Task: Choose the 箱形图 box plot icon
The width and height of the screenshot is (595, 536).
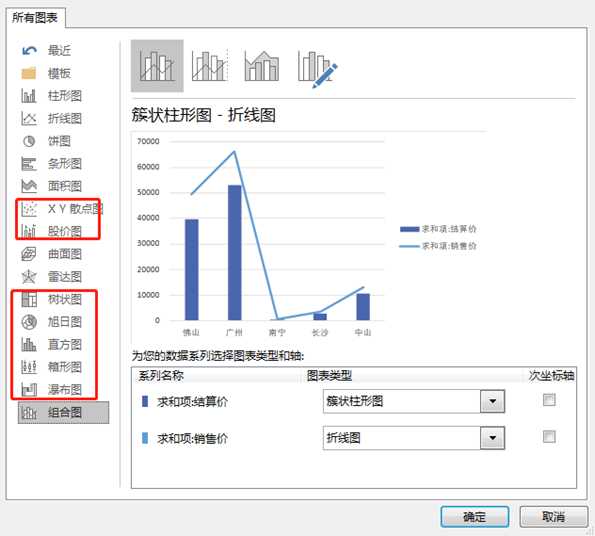Action: (29, 367)
